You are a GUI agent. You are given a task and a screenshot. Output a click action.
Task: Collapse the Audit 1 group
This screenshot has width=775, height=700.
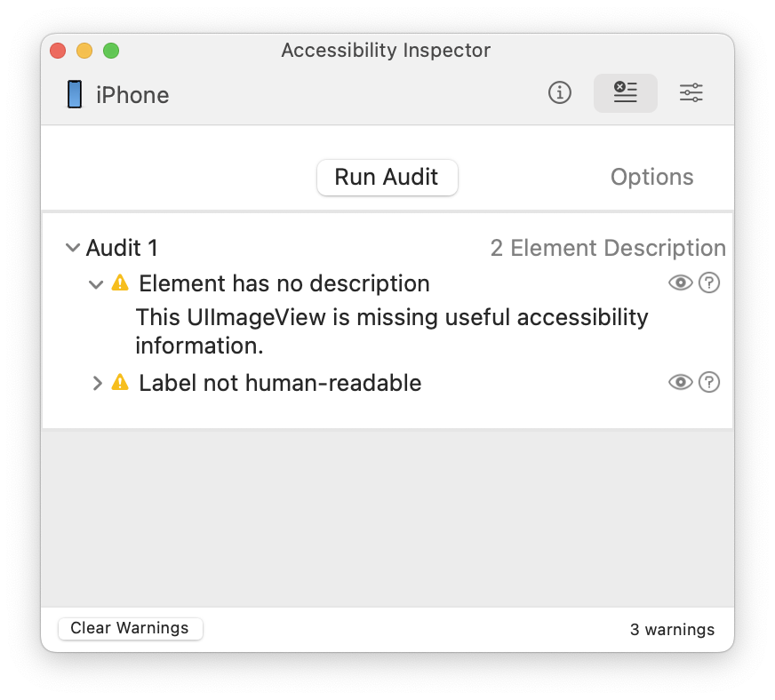[x=73, y=249]
